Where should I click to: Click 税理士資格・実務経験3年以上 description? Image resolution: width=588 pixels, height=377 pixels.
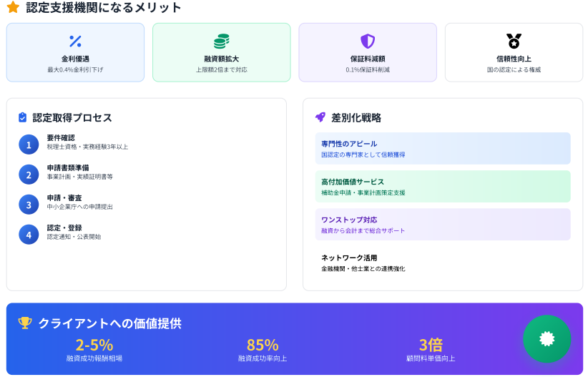click(x=87, y=147)
